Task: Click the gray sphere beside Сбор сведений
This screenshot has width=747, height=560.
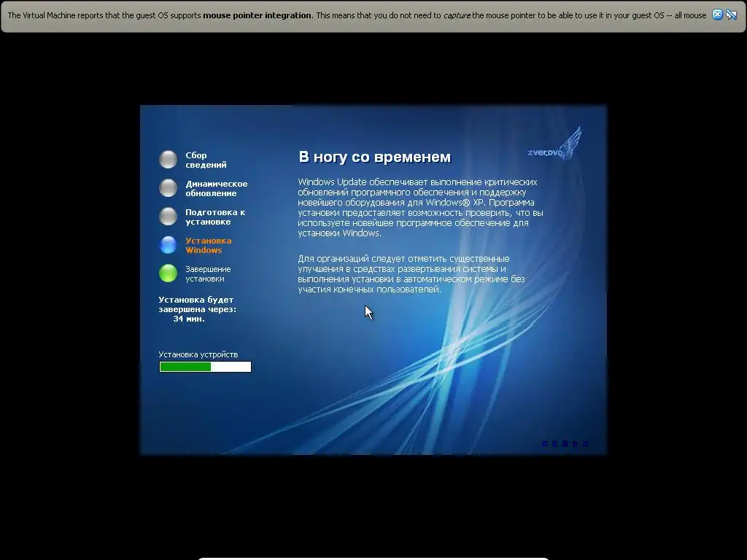Action: click(x=169, y=160)
